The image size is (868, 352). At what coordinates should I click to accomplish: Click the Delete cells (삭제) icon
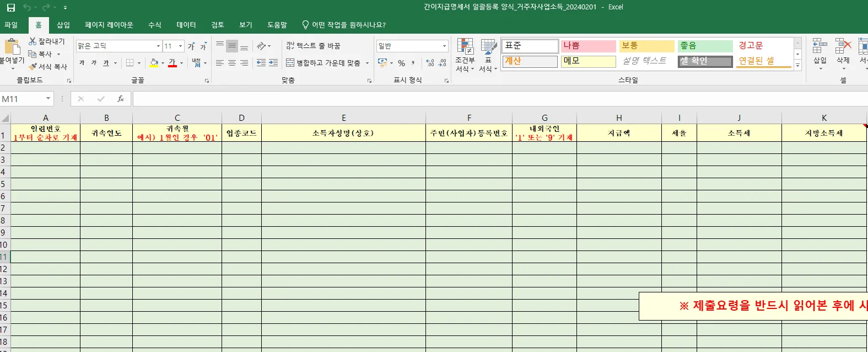point(843,46)
